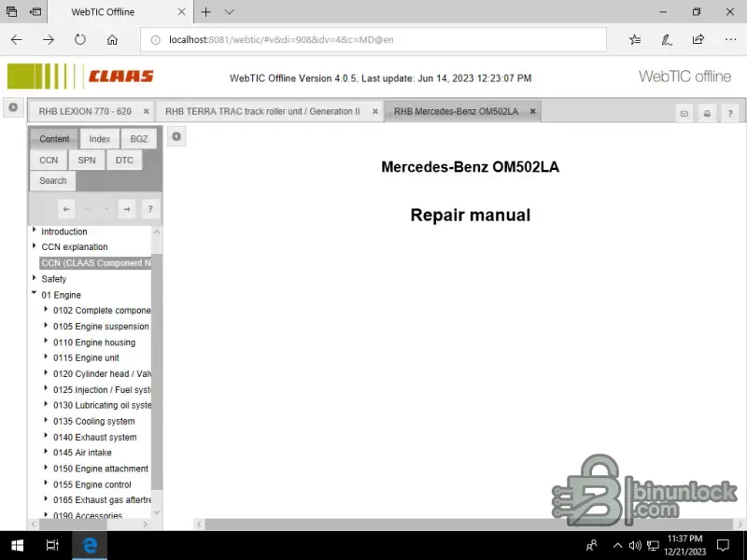
Task: Open 0120 Cylinder head / Valve entry
Action: point(102,374)
